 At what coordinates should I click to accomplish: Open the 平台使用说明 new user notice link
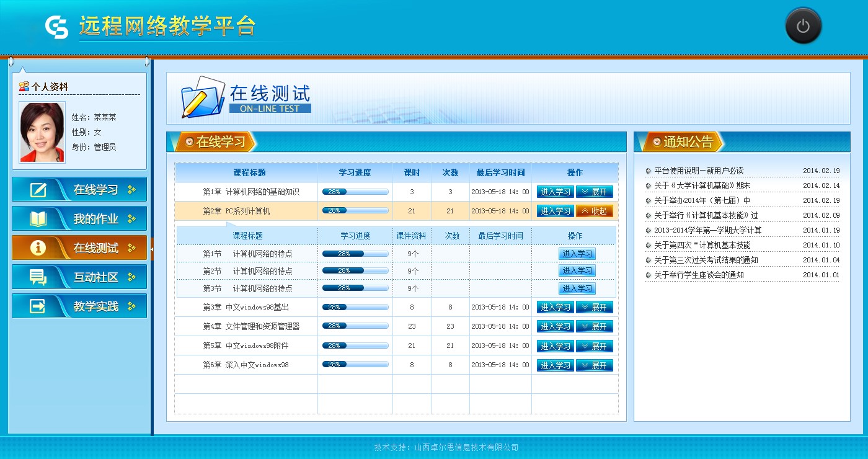699,171
